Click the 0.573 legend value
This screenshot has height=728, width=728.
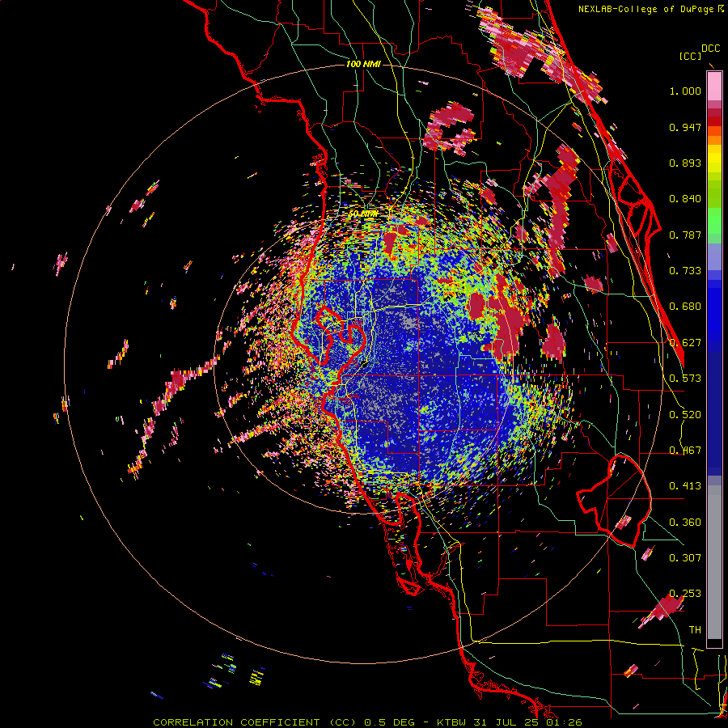685,379
